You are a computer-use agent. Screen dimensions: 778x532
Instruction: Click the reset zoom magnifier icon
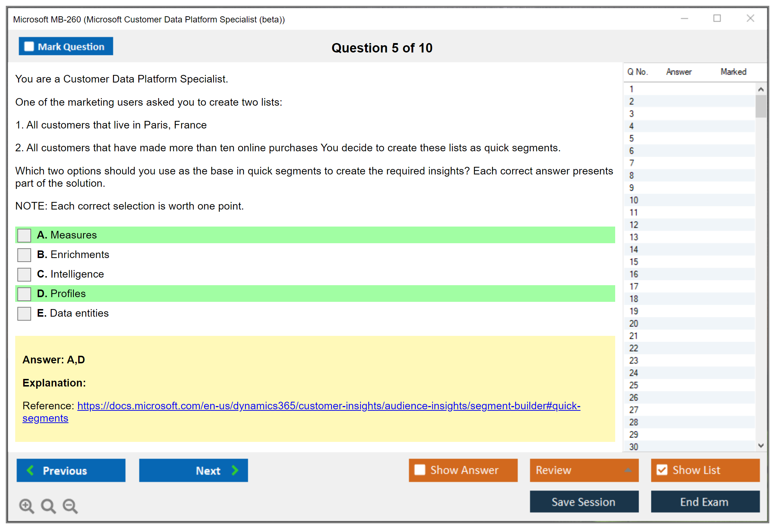[48, 506]
